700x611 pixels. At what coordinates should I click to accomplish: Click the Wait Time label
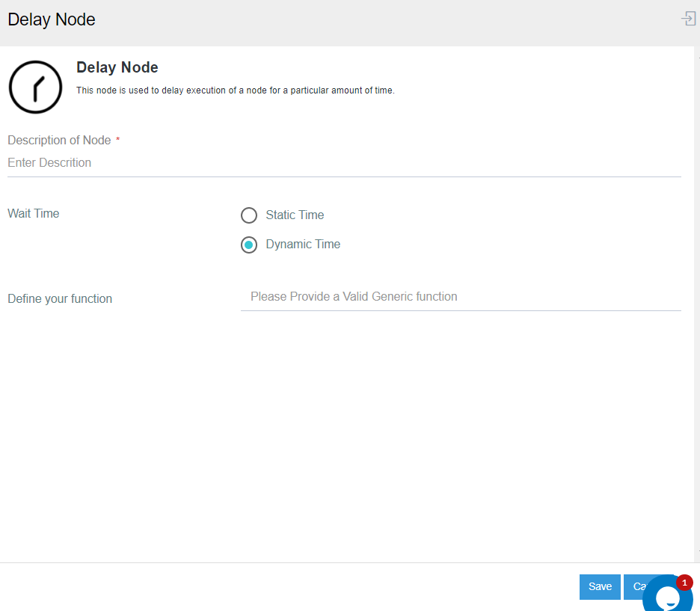[x=34, y=214]
